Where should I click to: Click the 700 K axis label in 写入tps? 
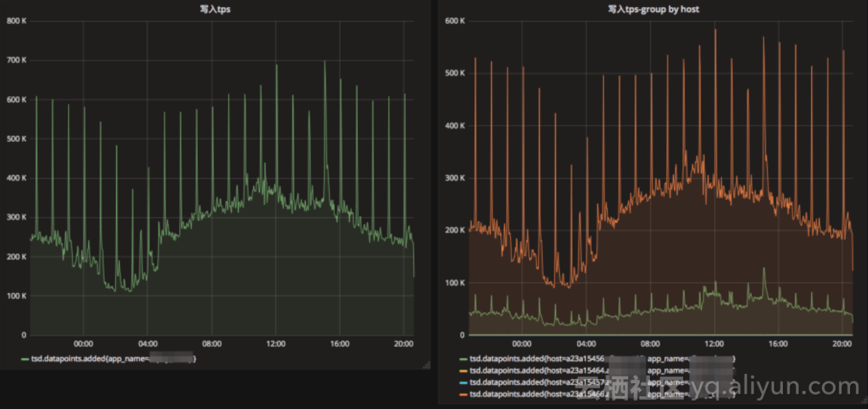[17, 60]
